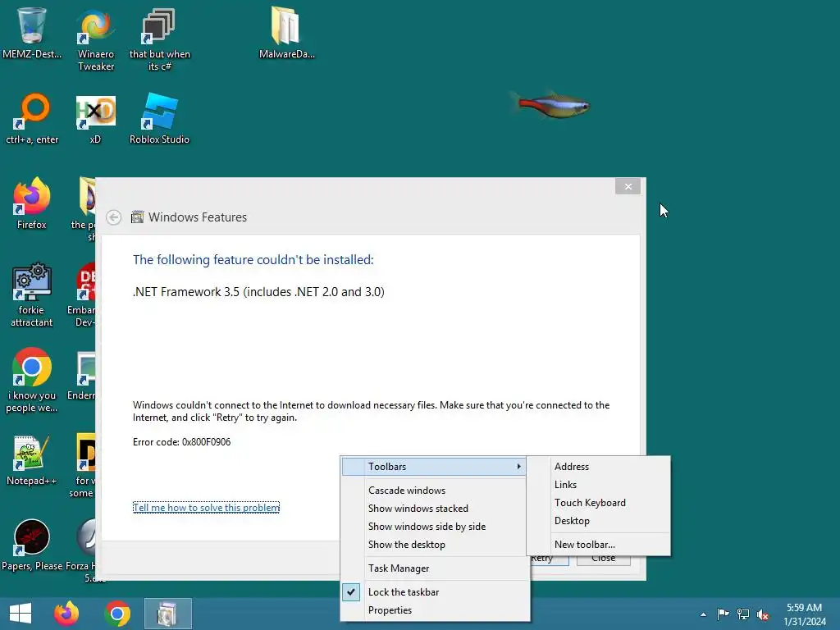840x630 pixels.
Task: Open "Tell me how to solve this problem" link
Action: [206, 507]
